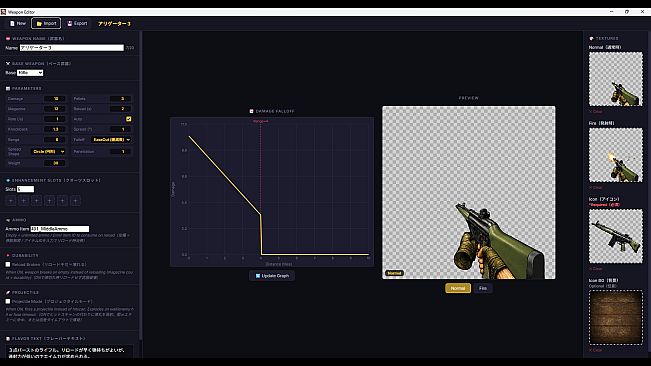Click the Weapon Editor app icon in title bar
Screen dimensions: 651x366
(x=3, y=12)
